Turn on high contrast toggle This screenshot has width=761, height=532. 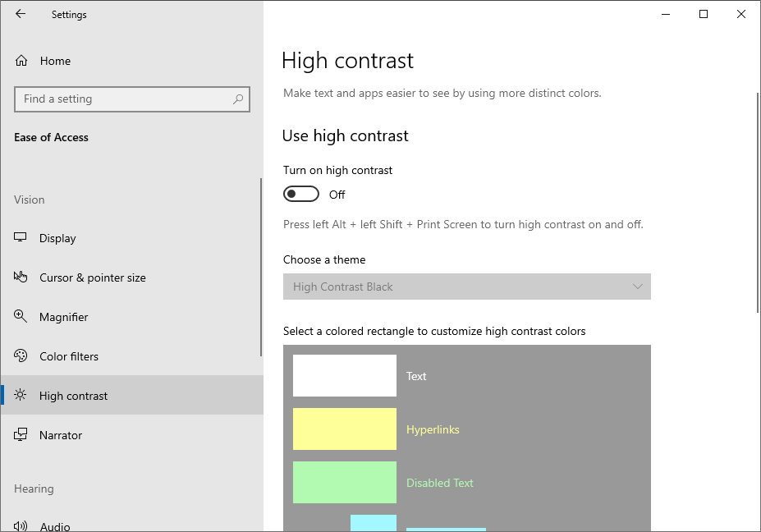click(301, 194)
